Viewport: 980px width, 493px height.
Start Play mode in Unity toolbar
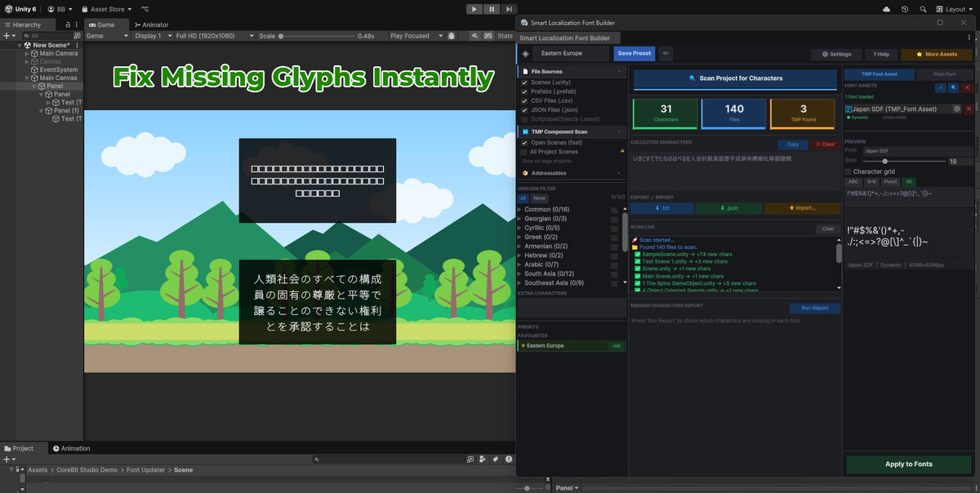pos(474,9)
